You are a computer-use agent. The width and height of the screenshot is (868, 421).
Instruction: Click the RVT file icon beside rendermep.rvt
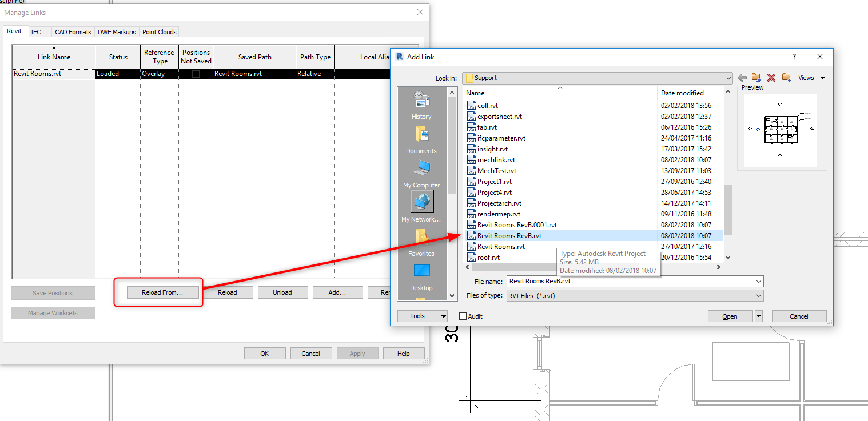click(472, 214)
